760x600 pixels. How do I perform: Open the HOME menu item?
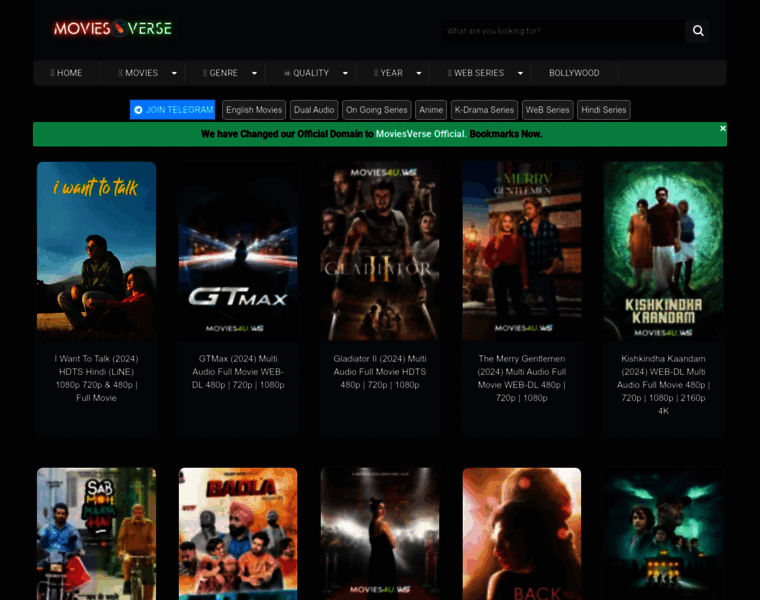click(x=66, y=73)
